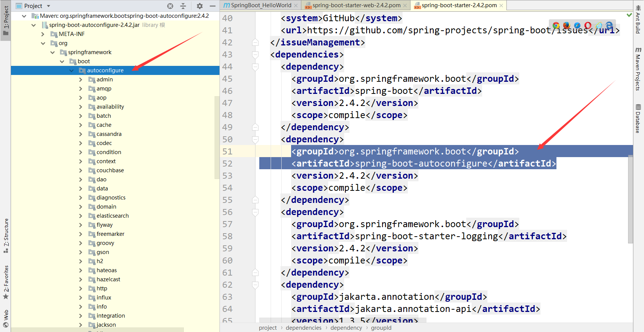Select the hazelcast package
This screenshot has width=644, height=332.
(x=108, y=279)
